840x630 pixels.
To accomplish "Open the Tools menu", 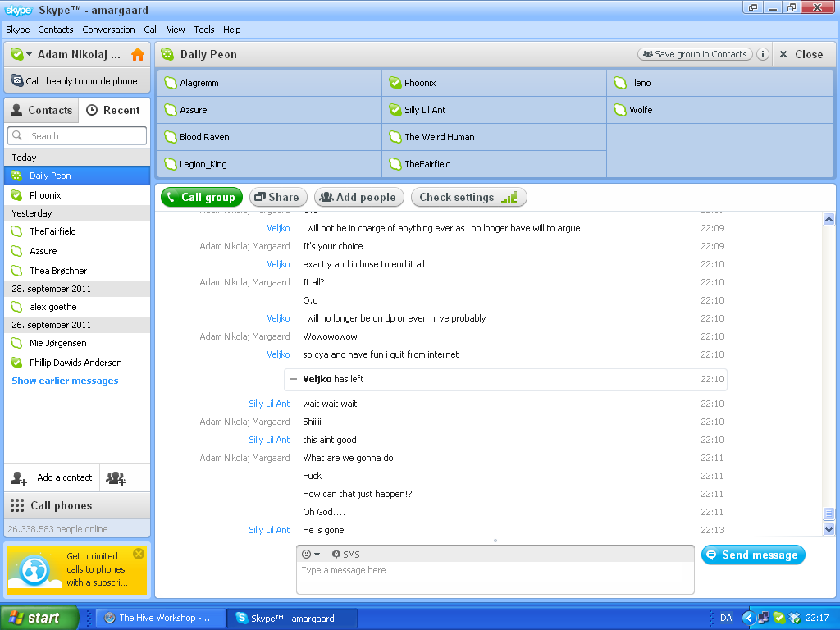I will tap(204, 30).
